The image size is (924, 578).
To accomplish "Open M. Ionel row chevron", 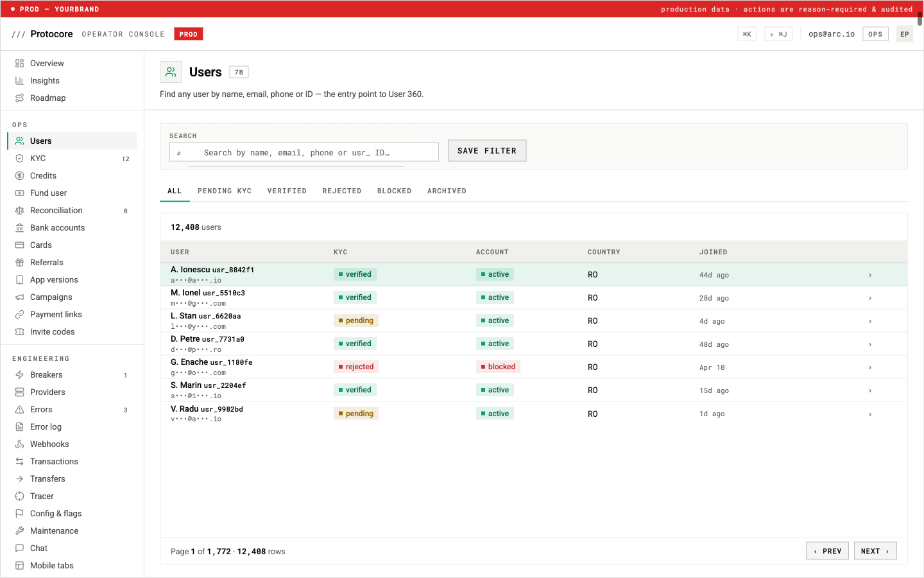I will (870, 298).
